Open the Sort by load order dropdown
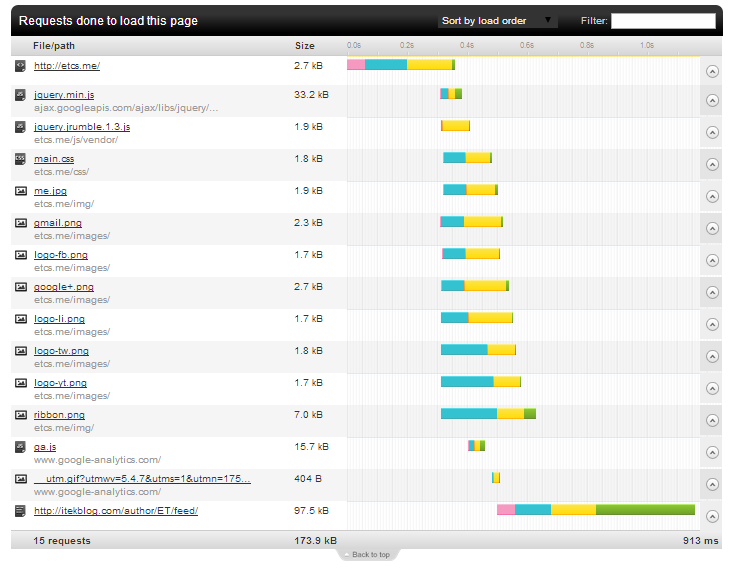Viewport: 729px width, 571px height. click(497, 21)
